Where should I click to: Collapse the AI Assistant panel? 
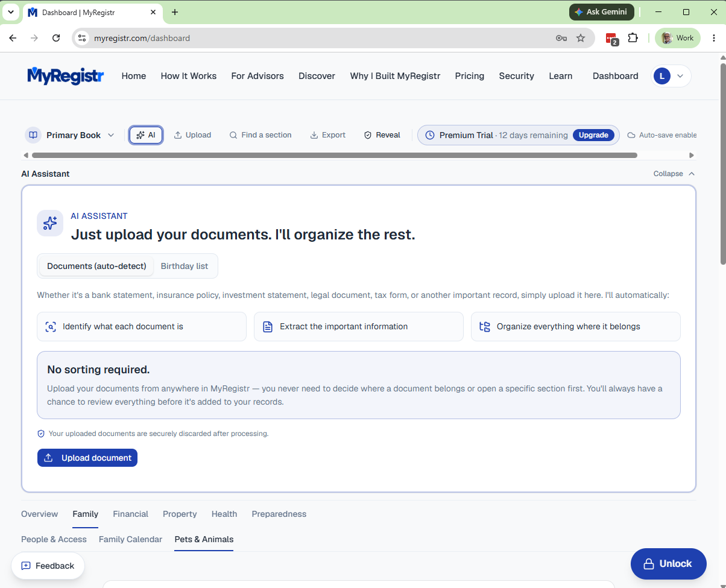coord(674,174)
